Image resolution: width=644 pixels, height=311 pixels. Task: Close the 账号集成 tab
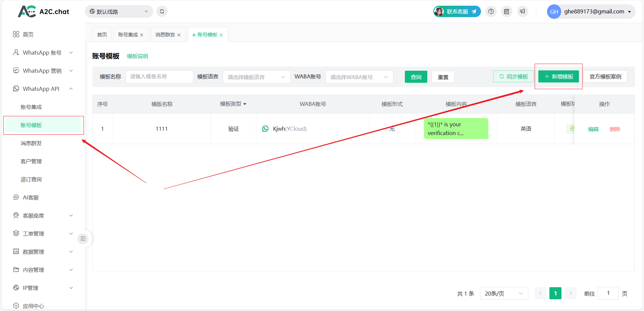(142, 35)
